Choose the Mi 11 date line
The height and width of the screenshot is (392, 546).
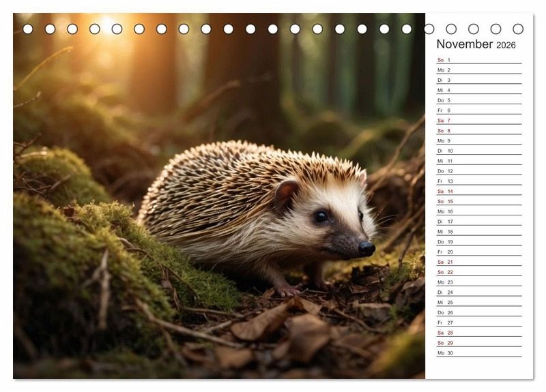[x=478, y=161]
